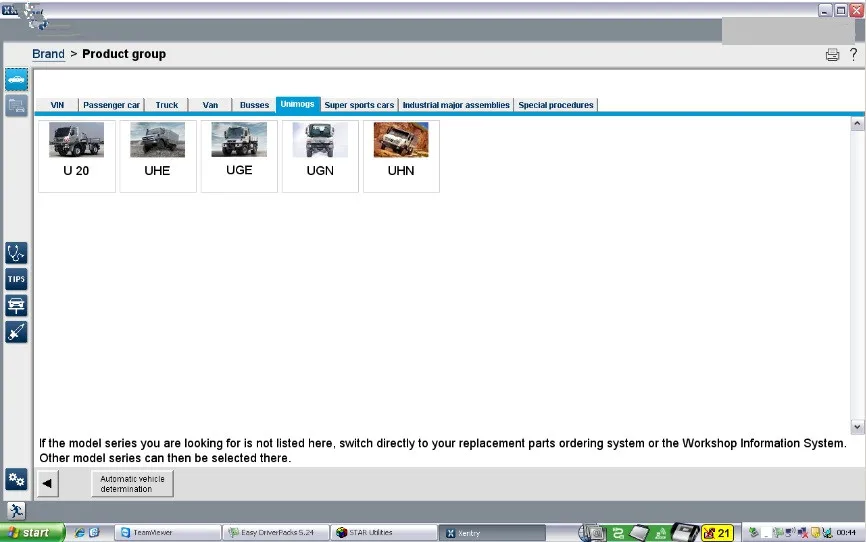
Task: Click the yellow 21 taskbar icon
Action: (x=717, y=533)
